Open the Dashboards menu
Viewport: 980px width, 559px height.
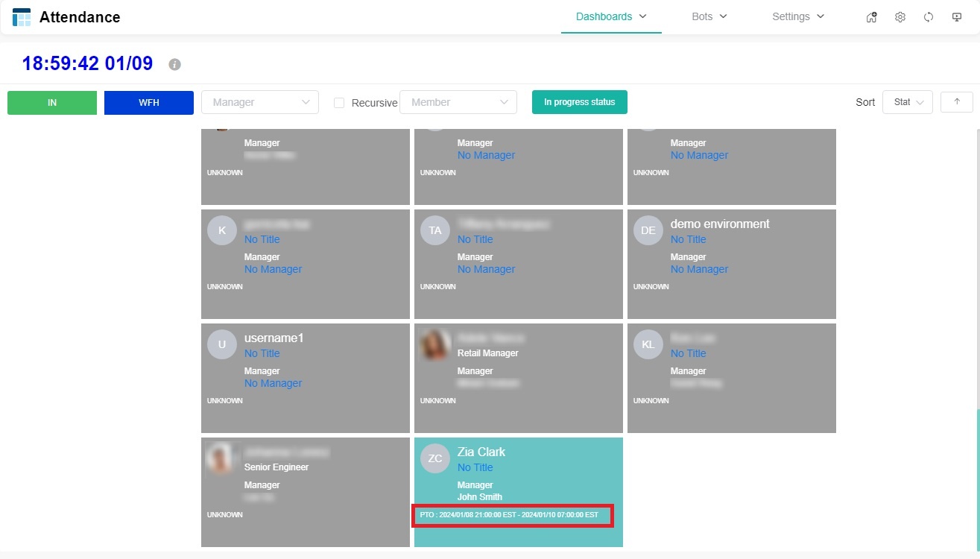click(x=611, y=16)
